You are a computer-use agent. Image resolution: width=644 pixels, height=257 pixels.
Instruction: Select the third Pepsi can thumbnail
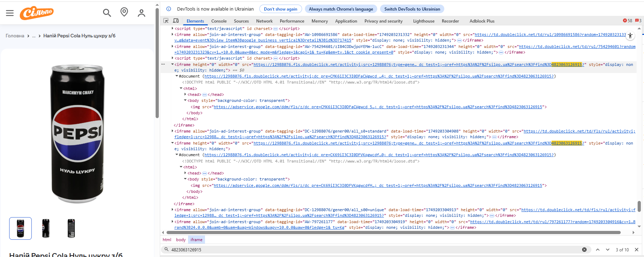71,228
